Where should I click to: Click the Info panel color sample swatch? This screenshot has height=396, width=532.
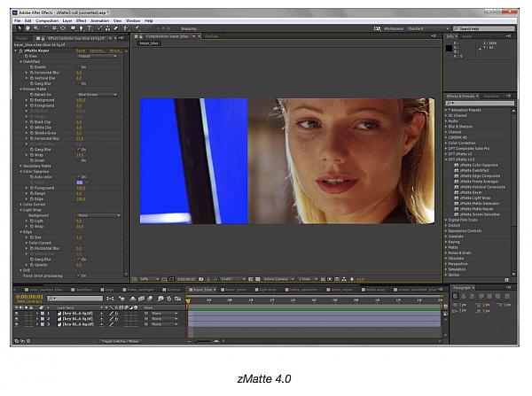coord(449,48)
